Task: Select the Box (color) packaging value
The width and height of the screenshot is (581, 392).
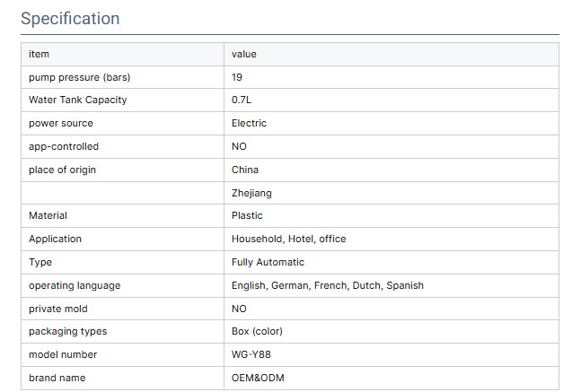Action: tap(257, 331)
